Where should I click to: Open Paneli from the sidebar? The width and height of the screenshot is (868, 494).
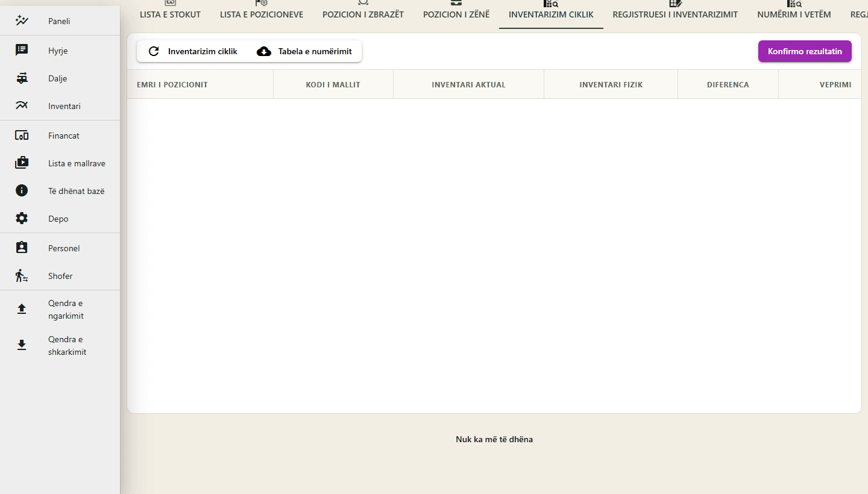click(x=60, y=21)
